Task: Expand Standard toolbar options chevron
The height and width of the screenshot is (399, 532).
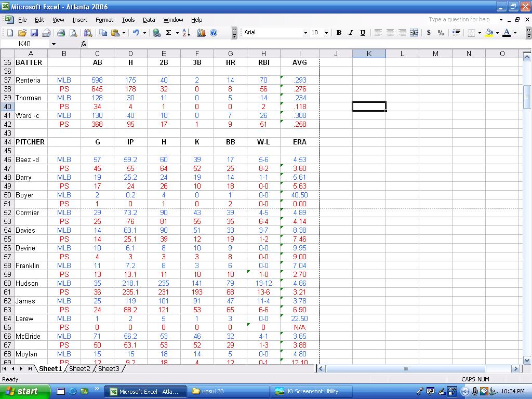Action: pyautogui.click(x=234, y=33)
